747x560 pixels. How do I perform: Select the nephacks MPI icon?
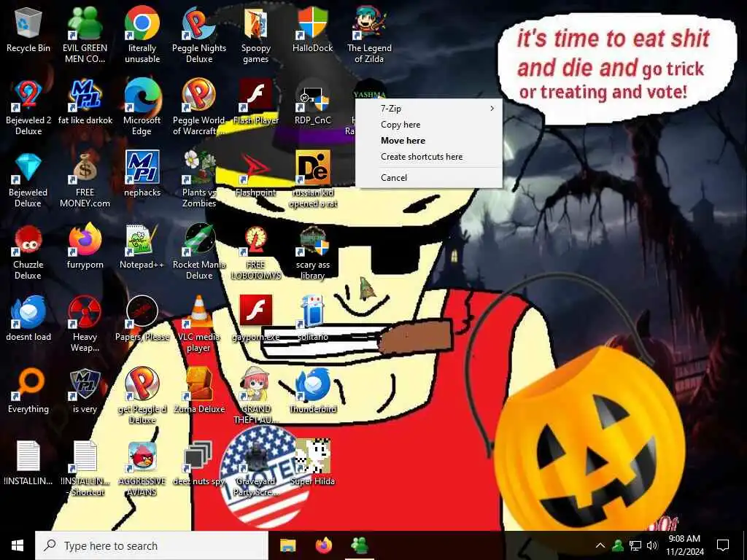click(x=142, y=168)
